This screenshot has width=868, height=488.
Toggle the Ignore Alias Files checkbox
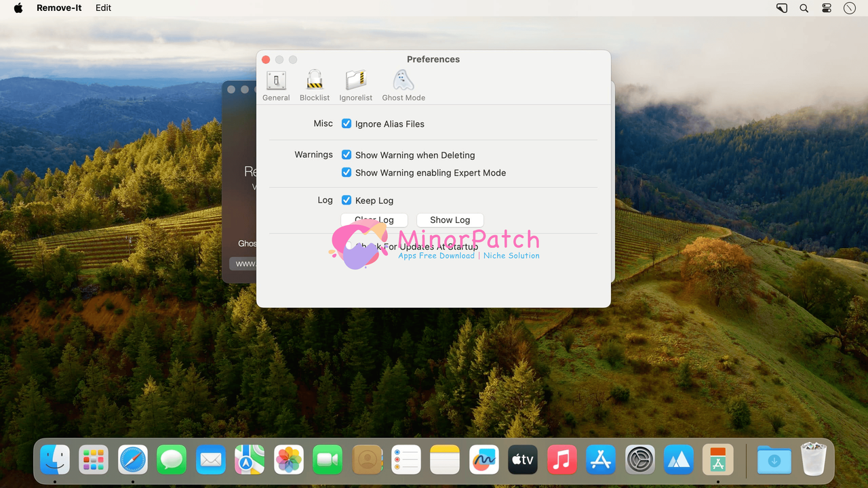click(x=347, y=123)
